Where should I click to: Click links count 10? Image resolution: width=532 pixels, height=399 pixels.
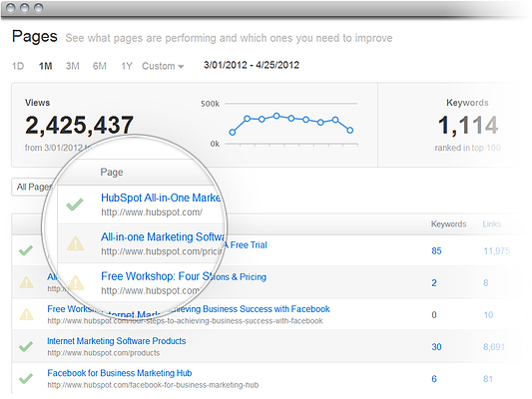488,315
